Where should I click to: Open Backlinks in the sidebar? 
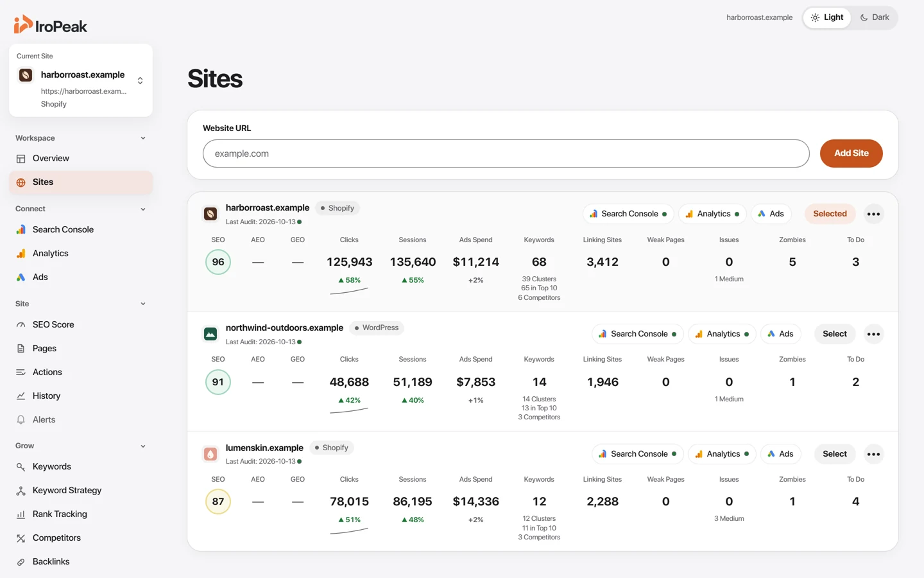click(x=81, y=561)
